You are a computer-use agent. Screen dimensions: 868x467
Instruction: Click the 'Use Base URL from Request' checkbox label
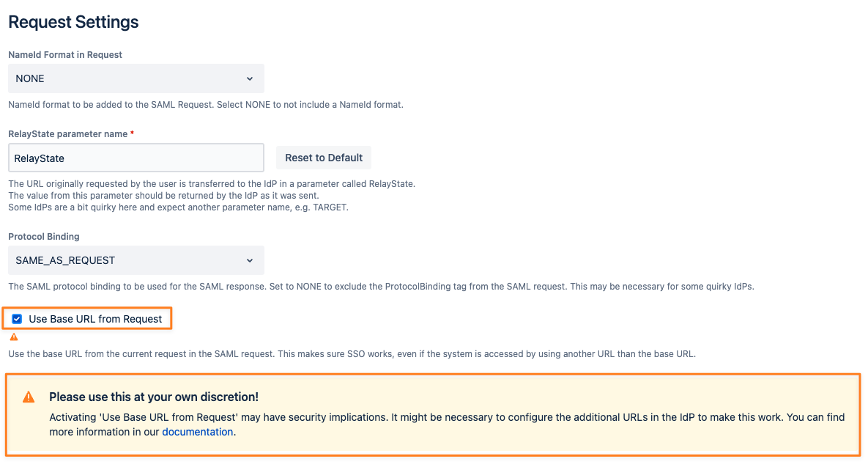point(95,319)
